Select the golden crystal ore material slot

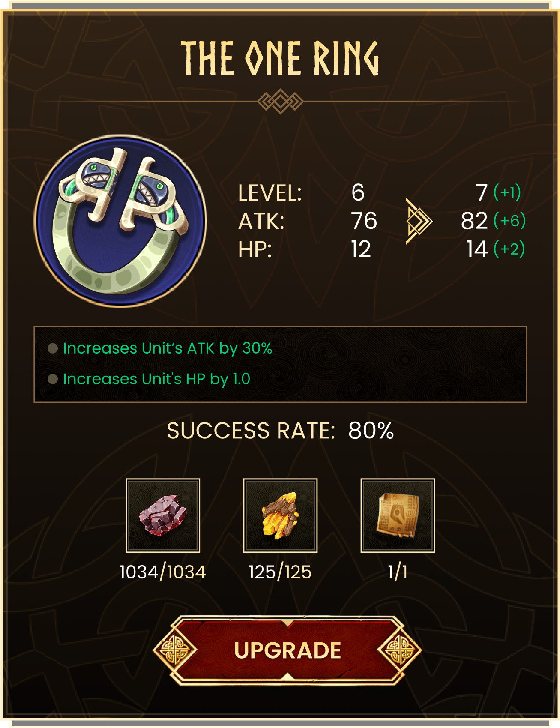[280, 515]
